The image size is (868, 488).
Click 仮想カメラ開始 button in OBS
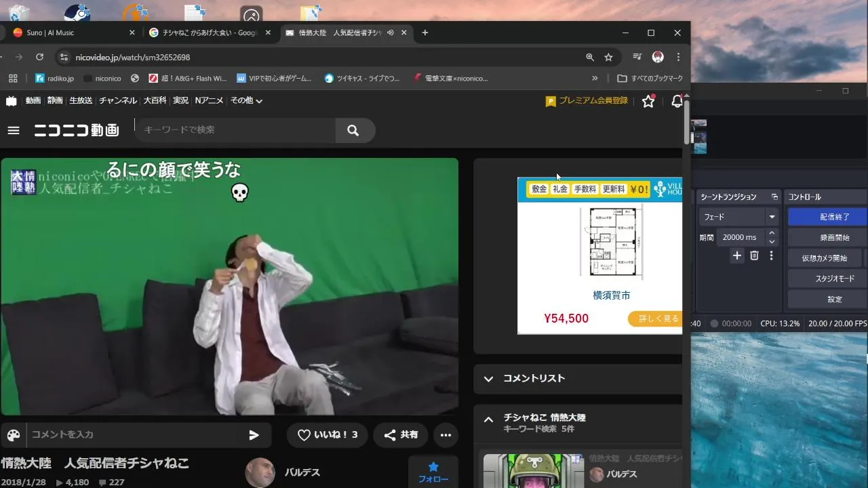(825, 258)
